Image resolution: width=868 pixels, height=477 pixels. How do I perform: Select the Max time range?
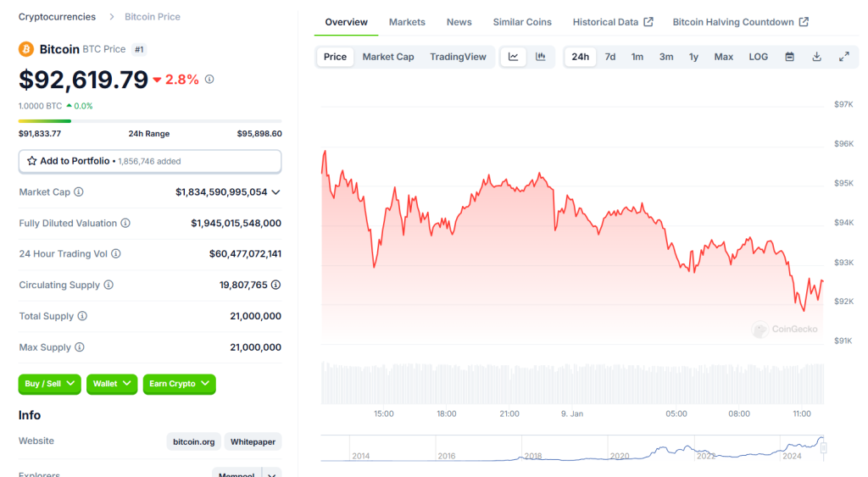[x=724, y=57]
